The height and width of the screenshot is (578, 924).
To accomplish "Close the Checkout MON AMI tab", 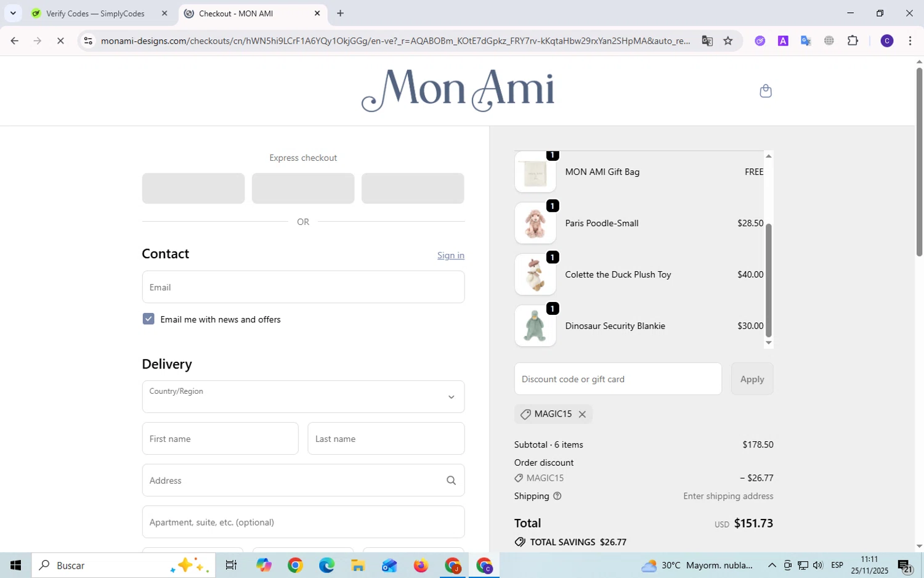I will click(317, 13).
